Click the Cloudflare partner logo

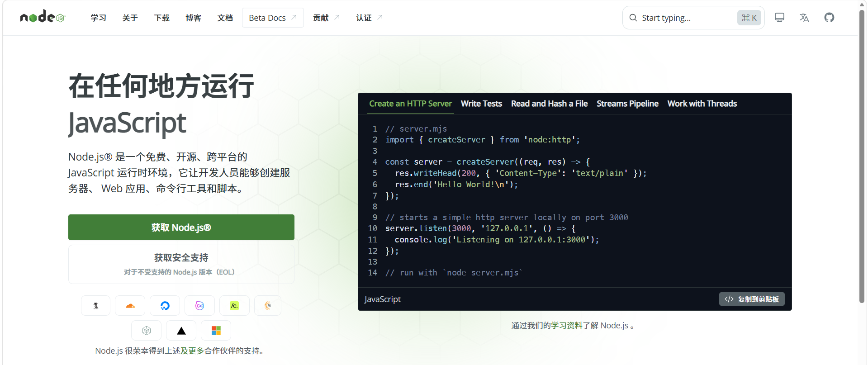130,306
